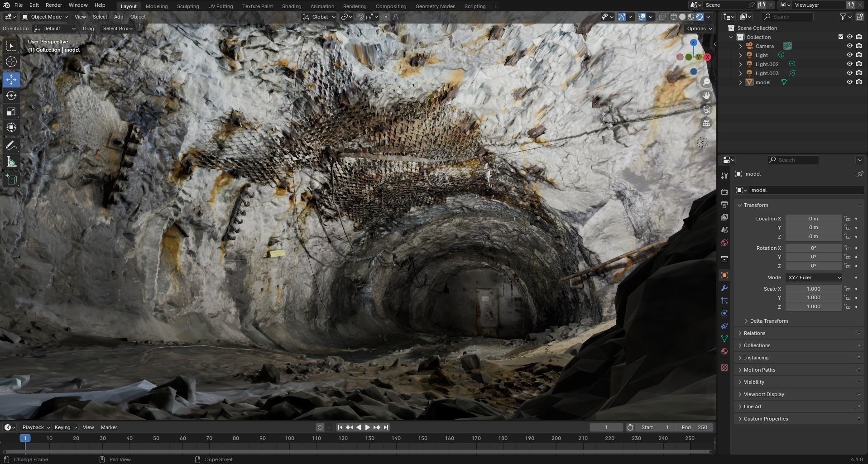This screenshot has height=464, width=868.
Task: Select the Annotate tool
Action: [x=11, y=146]
